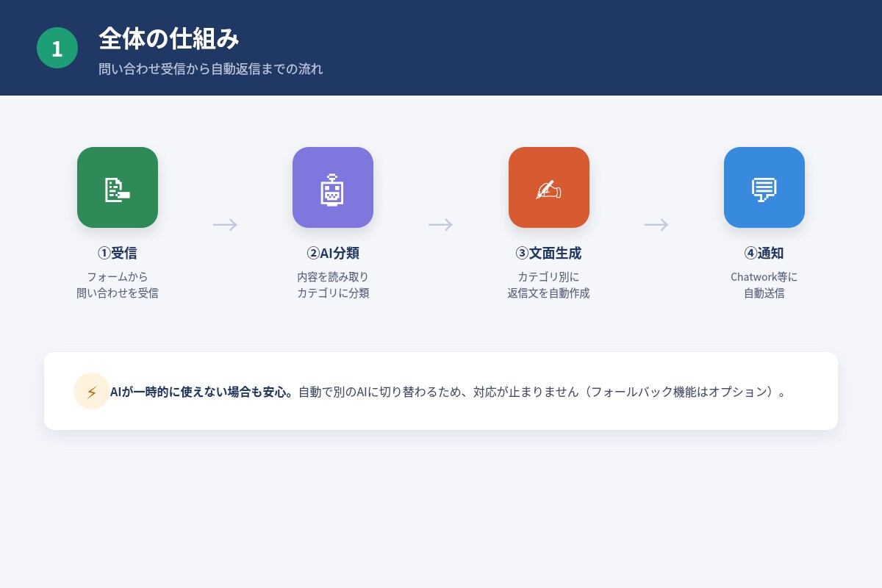Viewport: 882px width, 588px height.
Task: Click the sentence about フォールバック機能はオプション
Action: (x=542, y=392)
